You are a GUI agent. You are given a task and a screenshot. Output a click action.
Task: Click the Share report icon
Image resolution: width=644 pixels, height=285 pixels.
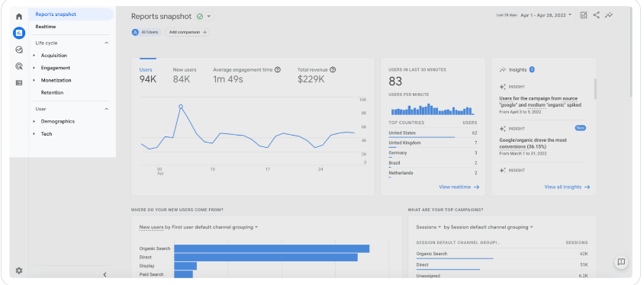pyautogui.click(x=597, y=15)
